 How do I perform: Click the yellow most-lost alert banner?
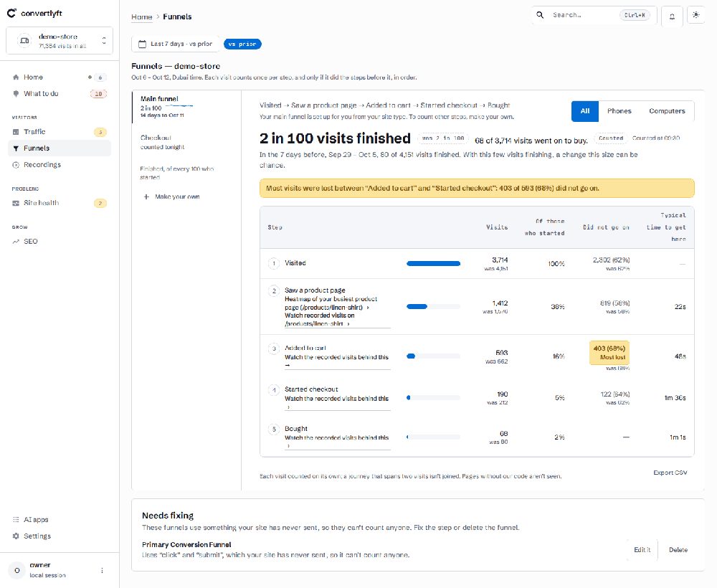click(477, 189)
